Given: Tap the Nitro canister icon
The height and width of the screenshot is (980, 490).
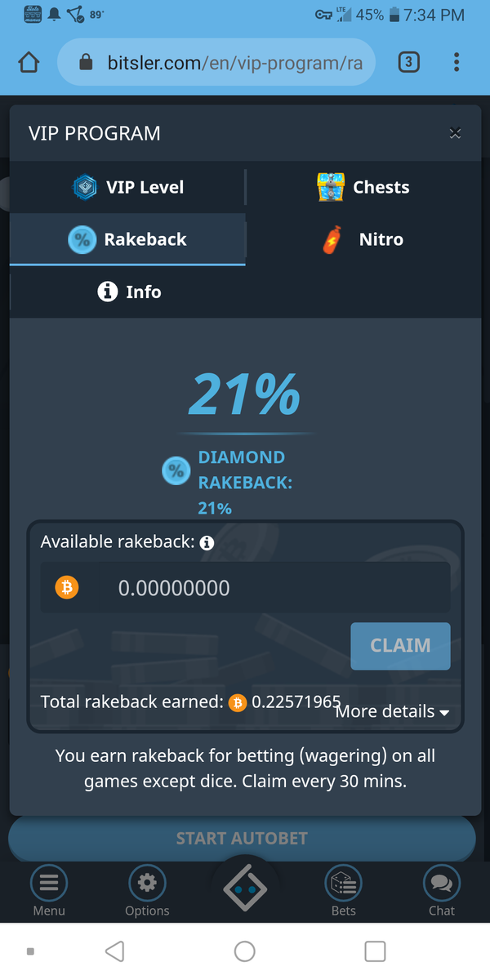Looking at the screenshot, I should (332, 239).
